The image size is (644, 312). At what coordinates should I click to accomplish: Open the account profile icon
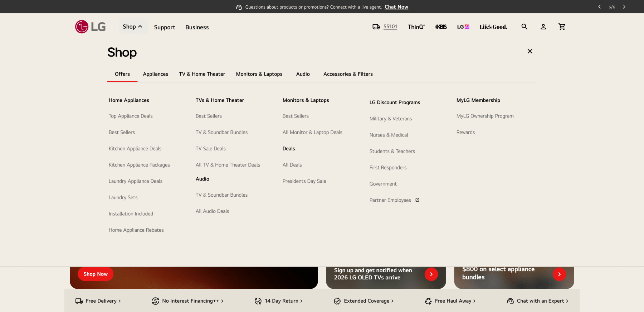coord(543,27)
